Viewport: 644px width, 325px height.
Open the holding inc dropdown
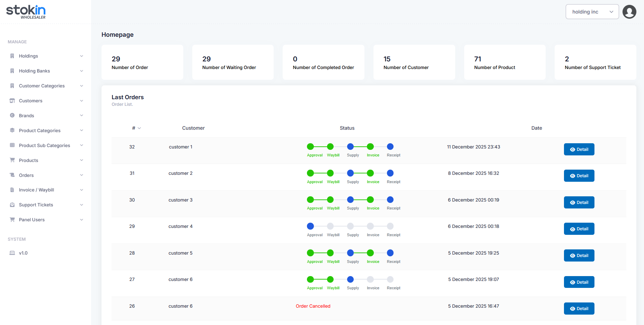[x=592, y=12]
